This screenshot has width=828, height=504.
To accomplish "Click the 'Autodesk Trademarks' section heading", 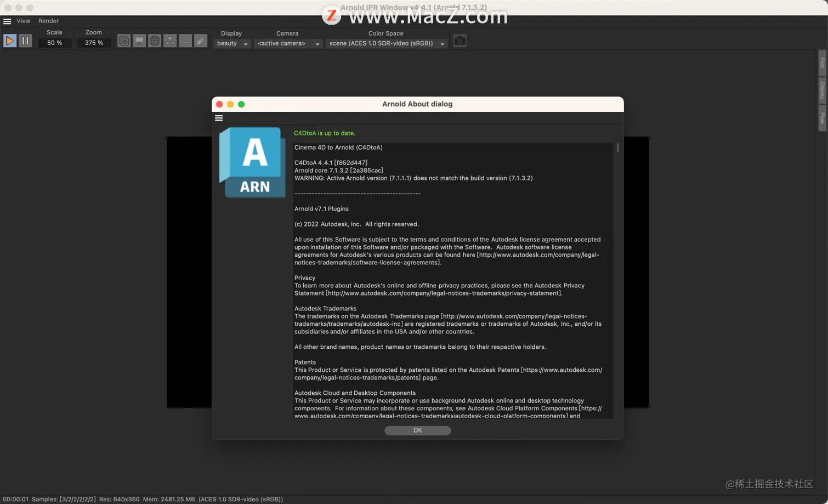I will coord(325,309).
